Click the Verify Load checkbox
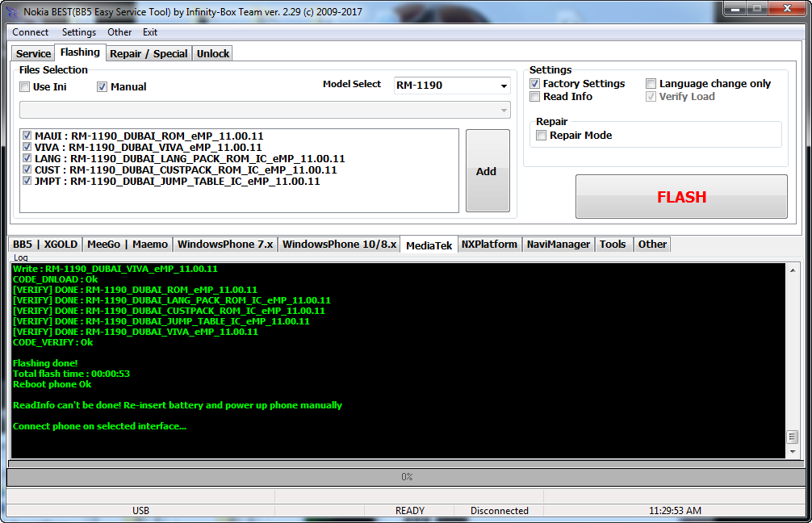This screenshot has height=523, width=812. tap(651, 97)
